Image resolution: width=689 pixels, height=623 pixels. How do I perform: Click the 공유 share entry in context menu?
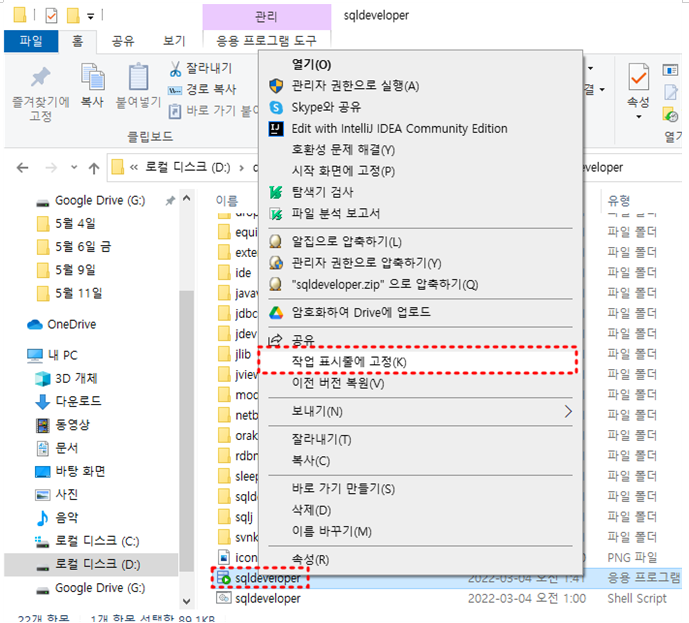[303, 340]
